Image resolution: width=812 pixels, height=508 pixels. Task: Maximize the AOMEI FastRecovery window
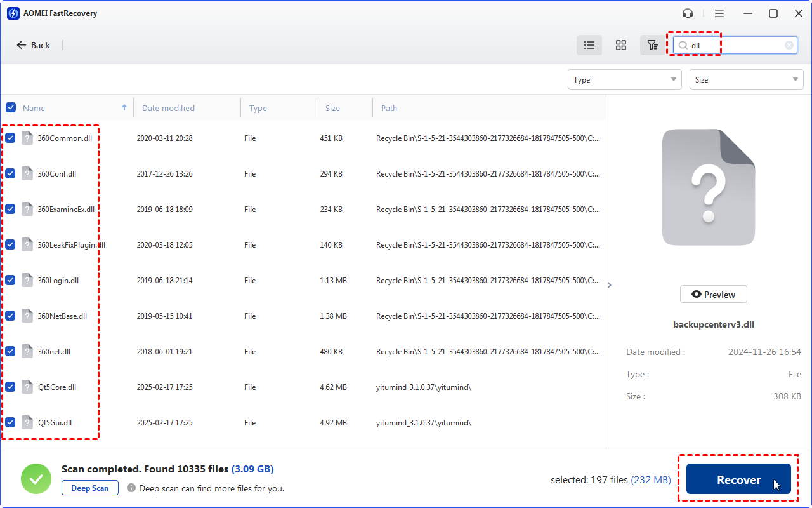tap(773, 13)
